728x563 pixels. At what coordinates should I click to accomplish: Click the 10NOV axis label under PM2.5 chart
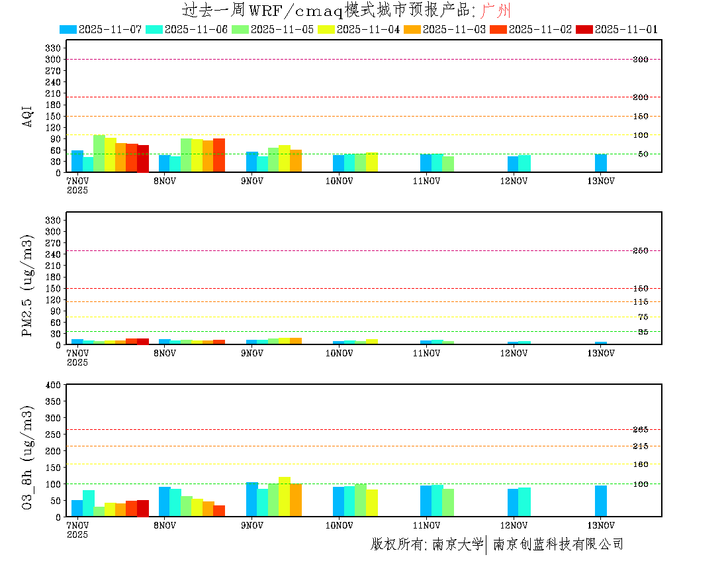pos(339,353)
